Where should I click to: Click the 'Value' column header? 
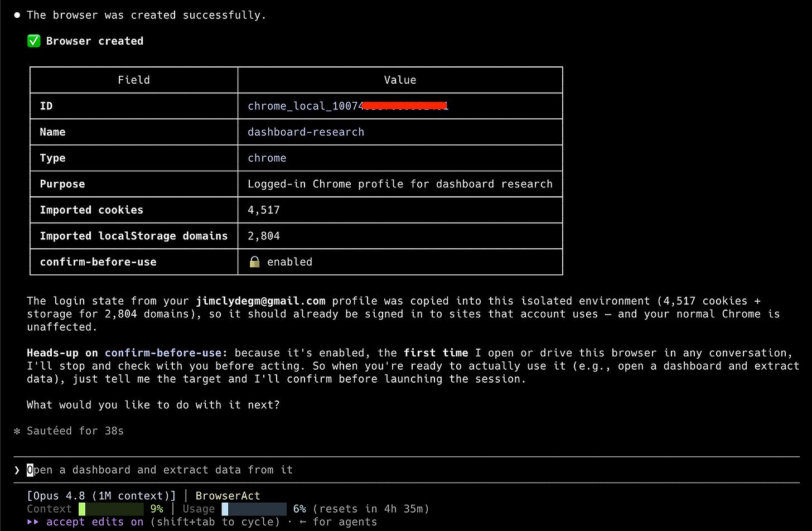click(400, 80)
